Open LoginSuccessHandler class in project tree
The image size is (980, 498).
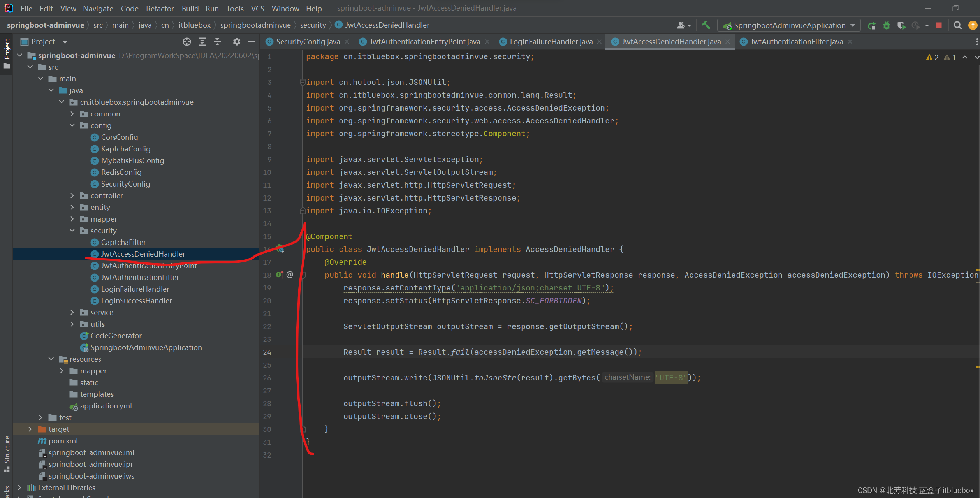pos(136,301)
